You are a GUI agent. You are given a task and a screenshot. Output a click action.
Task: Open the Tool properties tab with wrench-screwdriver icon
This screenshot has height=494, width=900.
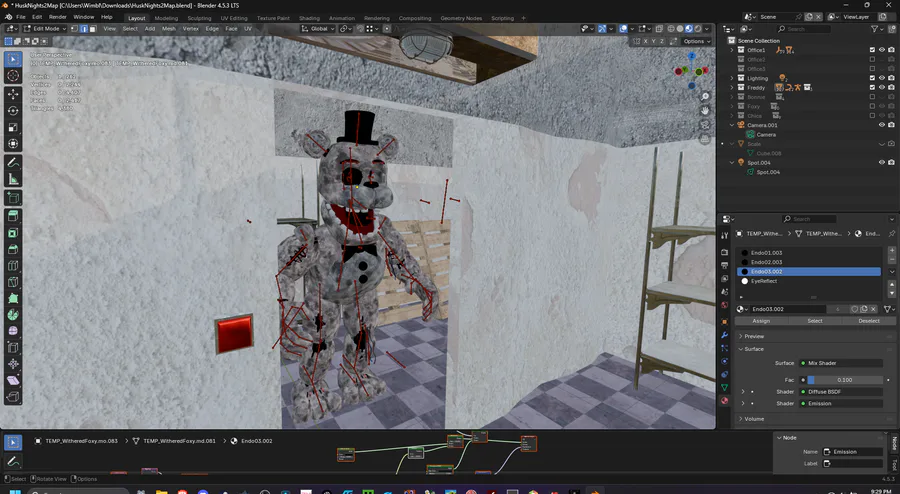724,235
